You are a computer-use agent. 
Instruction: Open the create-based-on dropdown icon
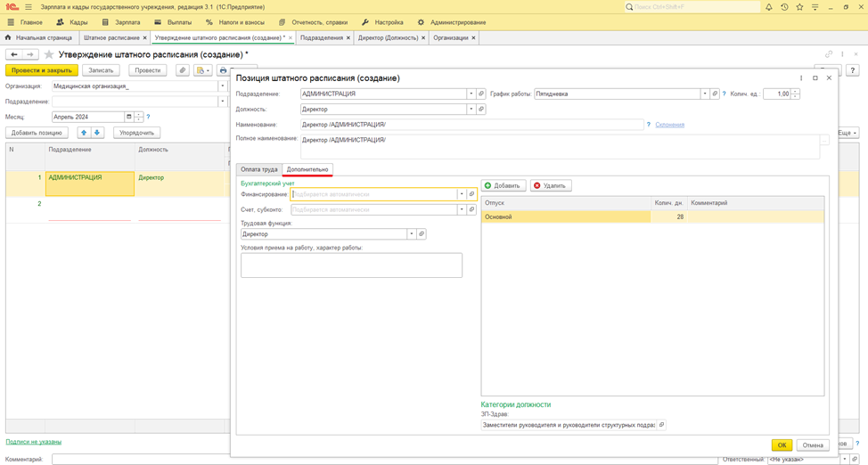pyautogui.click(x=203, y=70)
